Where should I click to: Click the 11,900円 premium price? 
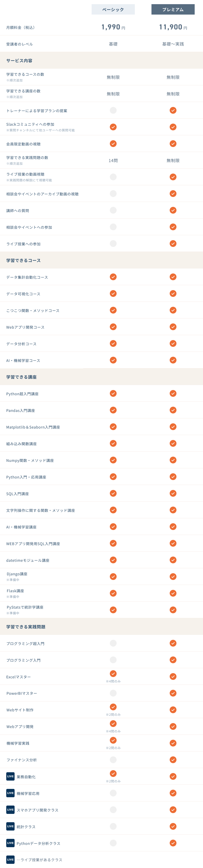[x=173, y=27]
